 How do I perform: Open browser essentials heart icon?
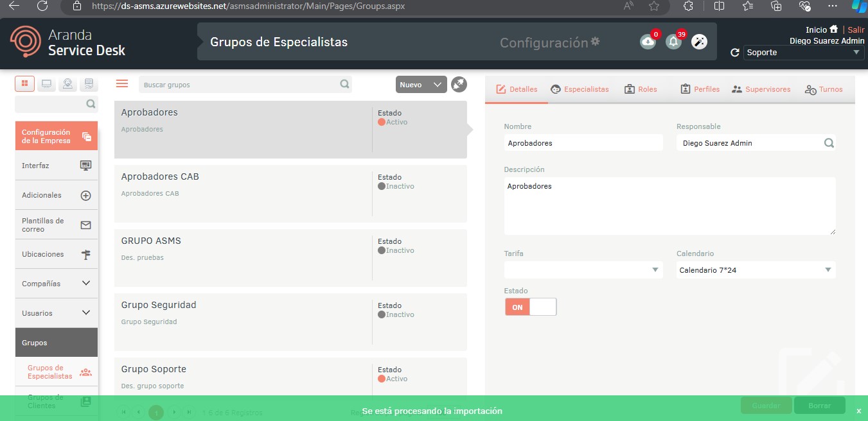(x=804, y=6)
